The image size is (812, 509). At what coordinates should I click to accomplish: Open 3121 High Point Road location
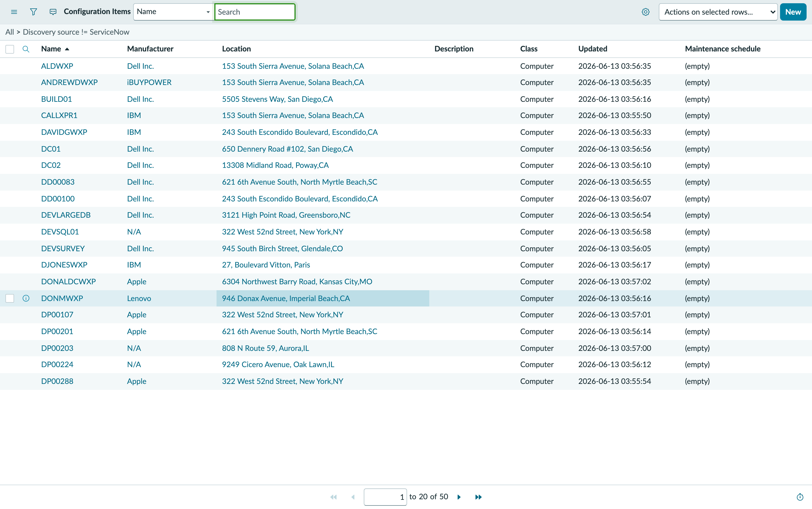pos(286,215)
